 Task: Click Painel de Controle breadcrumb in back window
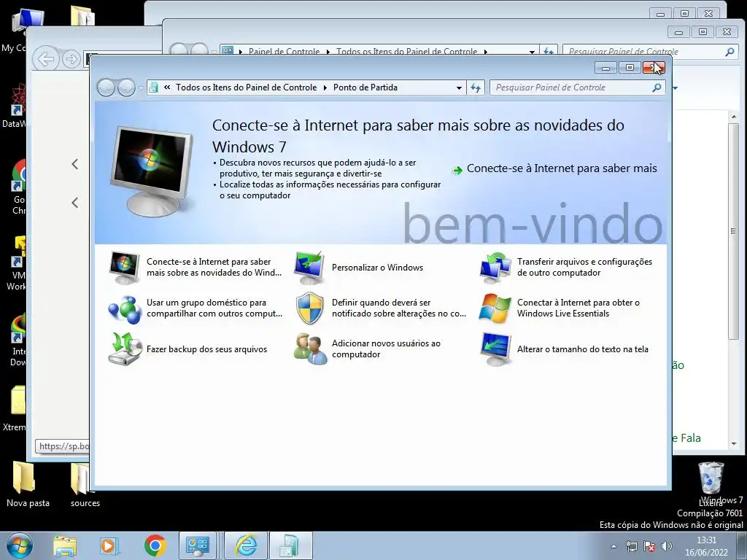click(x=284, y=52)
